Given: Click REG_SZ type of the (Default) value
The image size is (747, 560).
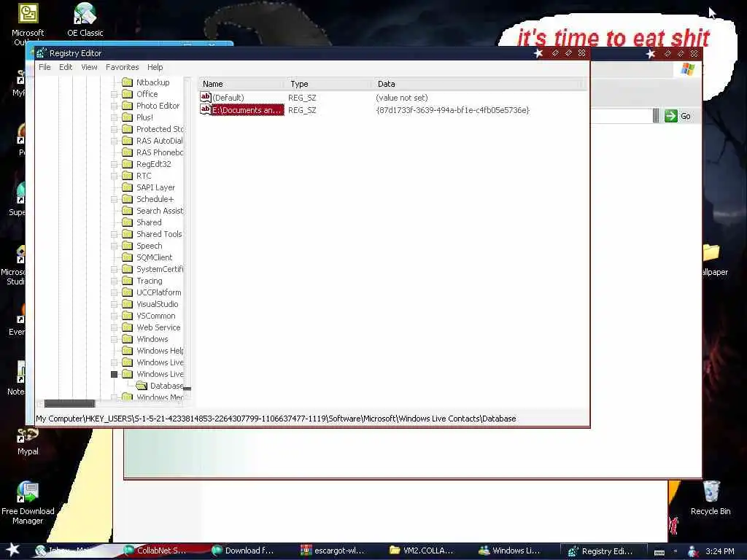Looking at the screenshot, I should (x=302, y=98).
